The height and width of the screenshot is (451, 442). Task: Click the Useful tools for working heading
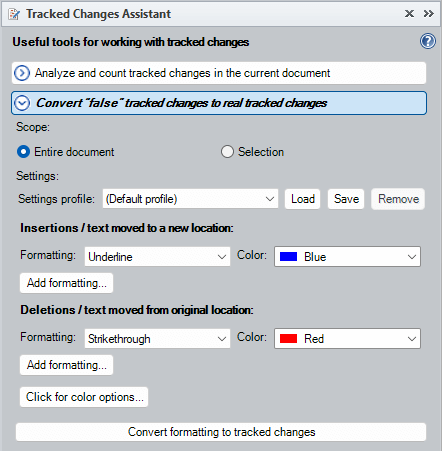coord(131,42)
